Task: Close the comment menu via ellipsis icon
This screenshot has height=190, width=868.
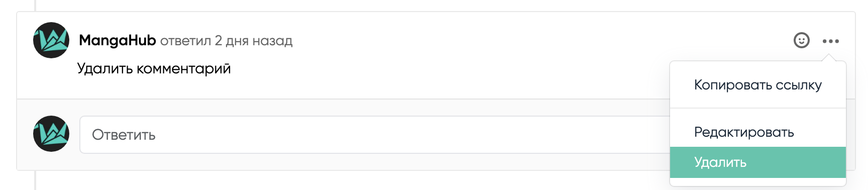Action: pos(830,41)
